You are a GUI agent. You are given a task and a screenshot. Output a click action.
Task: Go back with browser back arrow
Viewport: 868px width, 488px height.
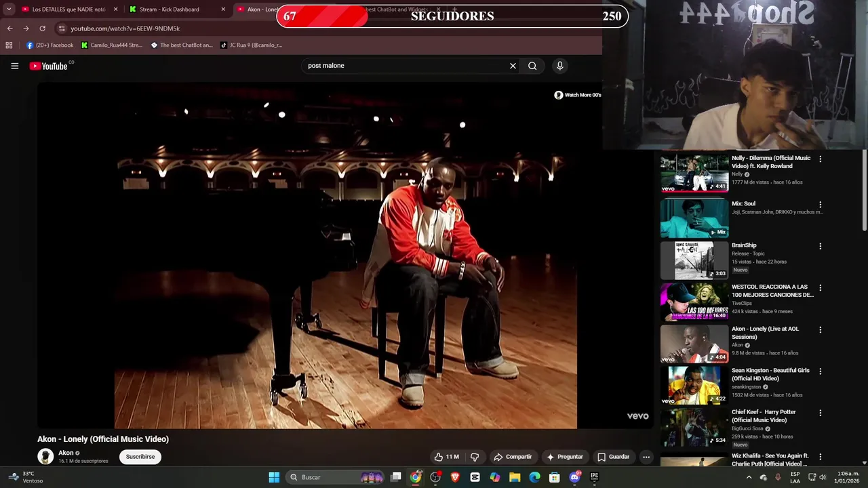pyautogui.click(x=9, y=28)
